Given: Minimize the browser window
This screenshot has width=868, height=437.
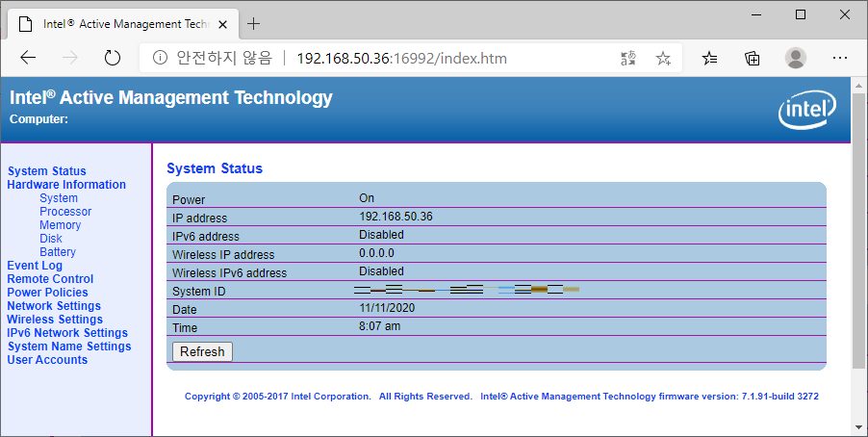Looking at the screenshot, I should click(756, 15).
